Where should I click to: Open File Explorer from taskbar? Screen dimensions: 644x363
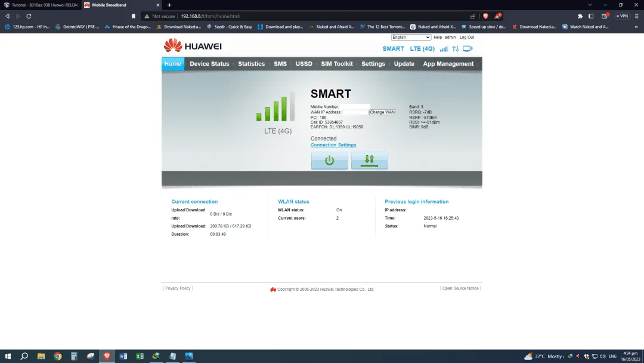41,356
